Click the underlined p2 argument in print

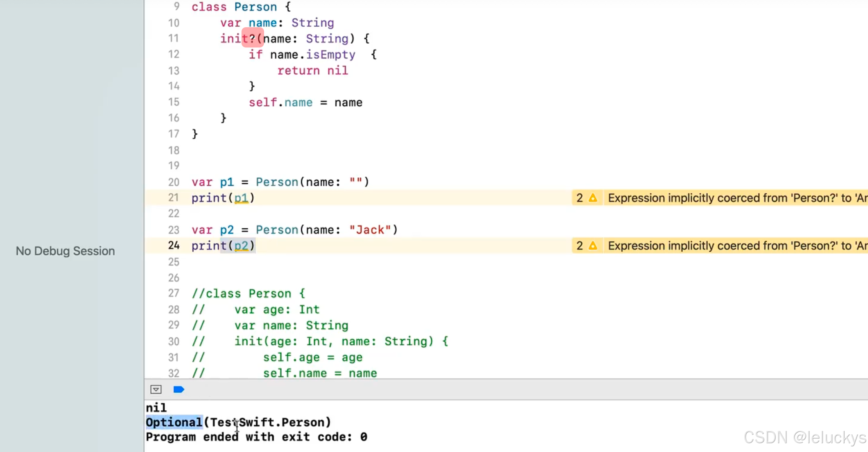click(241, 246)
